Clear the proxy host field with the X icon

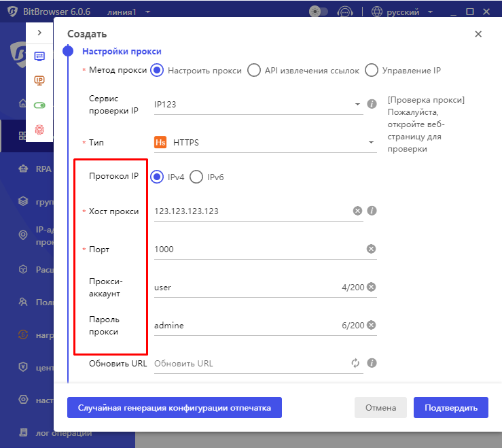357,211
